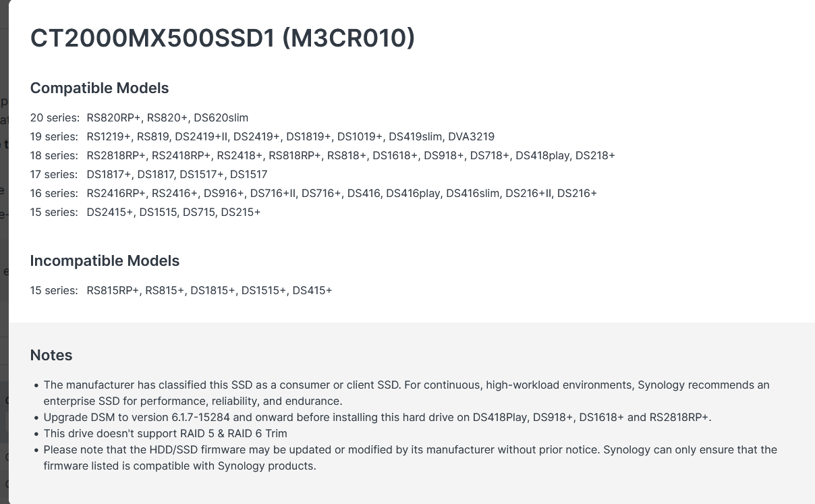
Task: Select DS1817+ in the 17 series row
Action: (x=109, y=174)
